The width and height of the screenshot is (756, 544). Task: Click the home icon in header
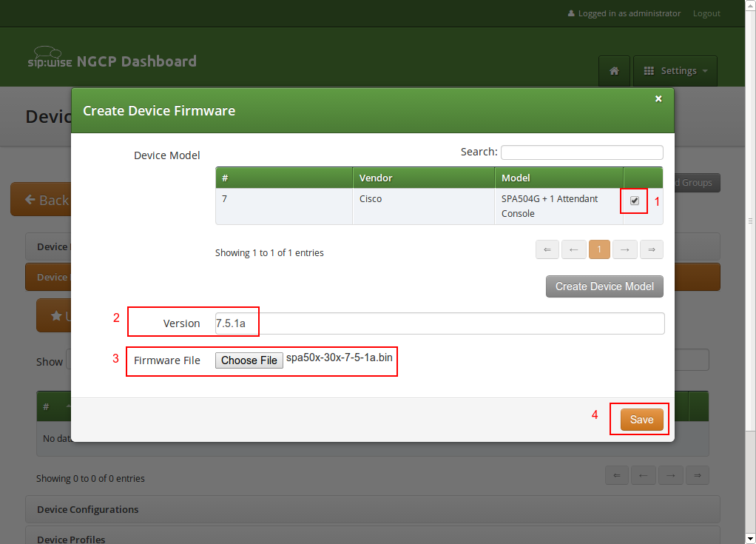(x=614, y=71)
